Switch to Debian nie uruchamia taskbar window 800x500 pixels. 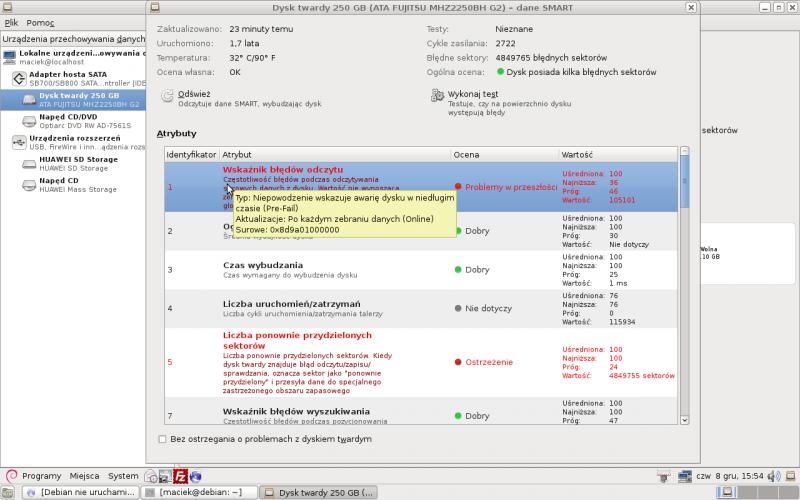click(80, 492)
